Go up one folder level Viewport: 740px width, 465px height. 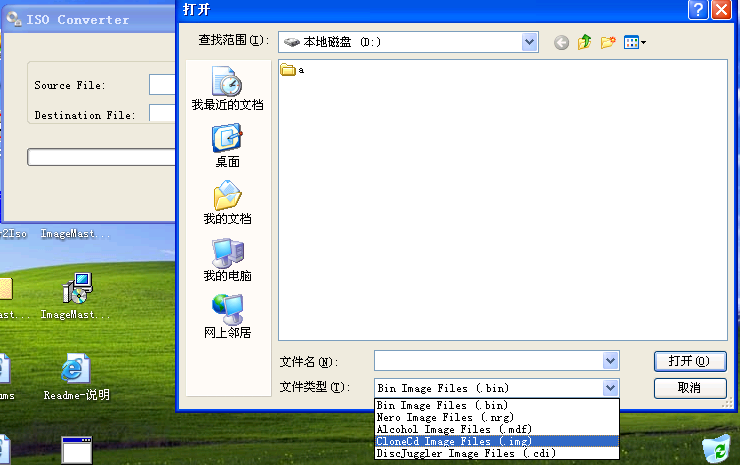click(x=584, y=42)
